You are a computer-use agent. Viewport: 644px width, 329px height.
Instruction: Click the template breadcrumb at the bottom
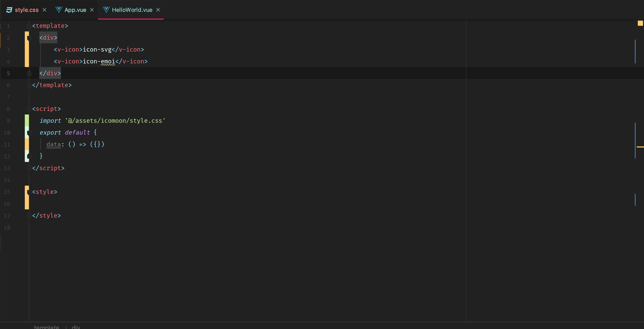46,327
